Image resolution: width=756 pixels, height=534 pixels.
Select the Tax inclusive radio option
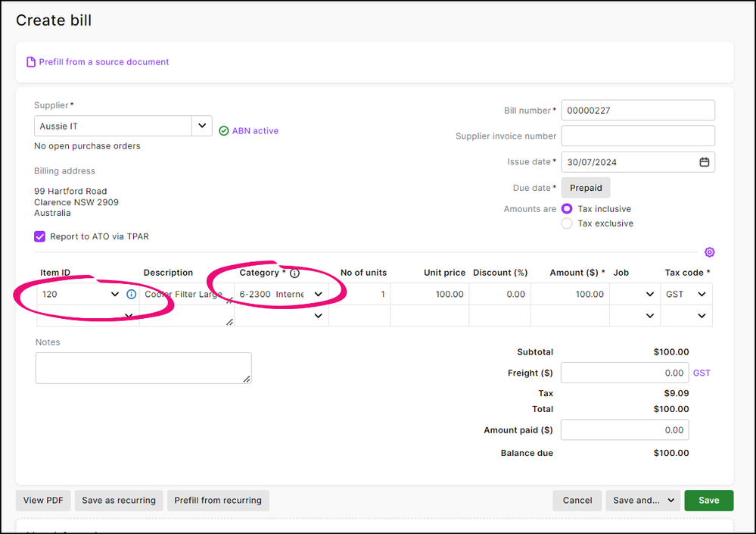point(567,209)
